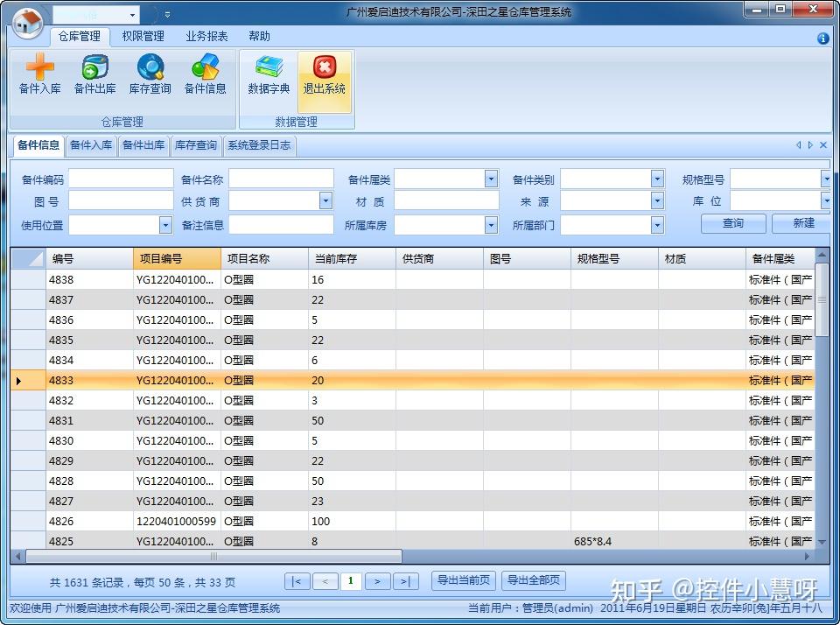The image size is (840, 625).
Task: Switch to the 权限管理 ribbon tab
Action: click(142, 37)
